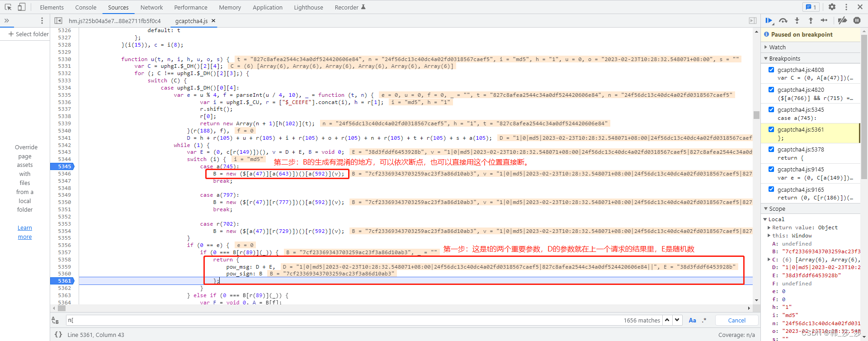Close the DevTools panel
Viewport: 868px width, 341px height.
(860, 7)
